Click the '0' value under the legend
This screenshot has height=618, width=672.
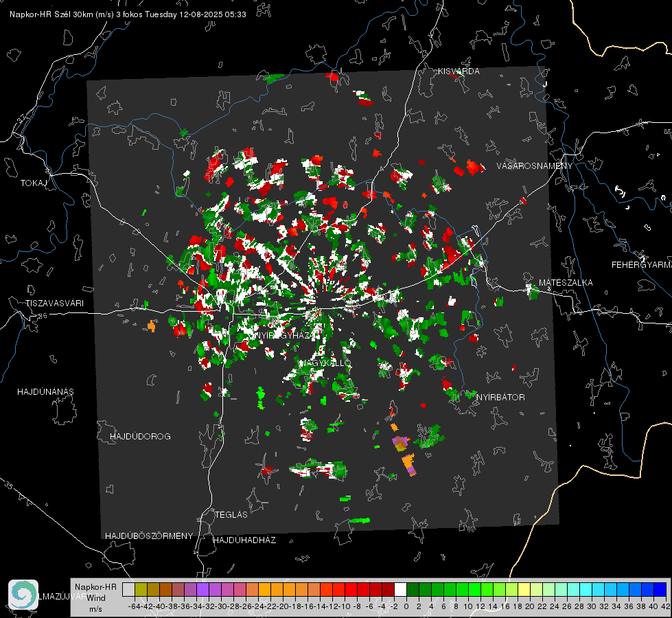(406, 606)
